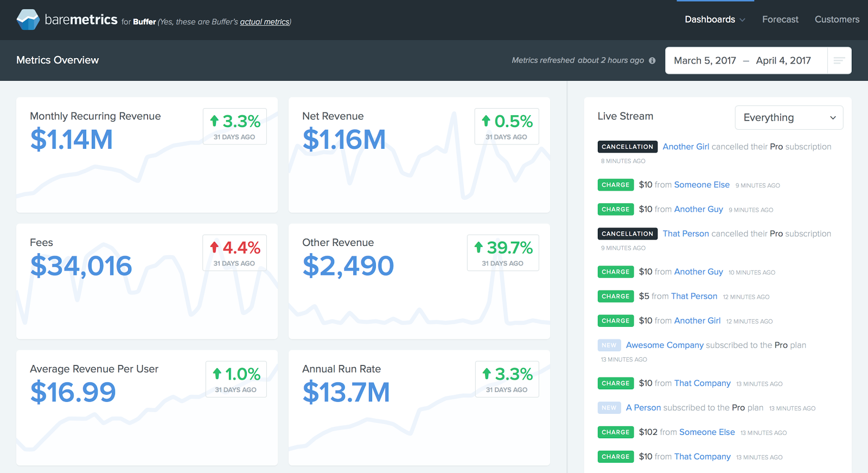Click the CANCELLATION badge for That Person

(628, 234)
